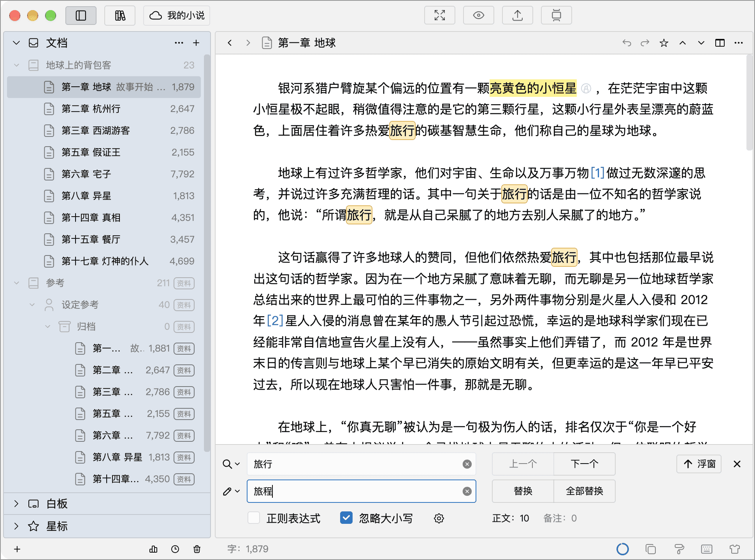Enable the 正则表达式 checkbox
Viewport: 755px width, 560px height.
point(254,518)
